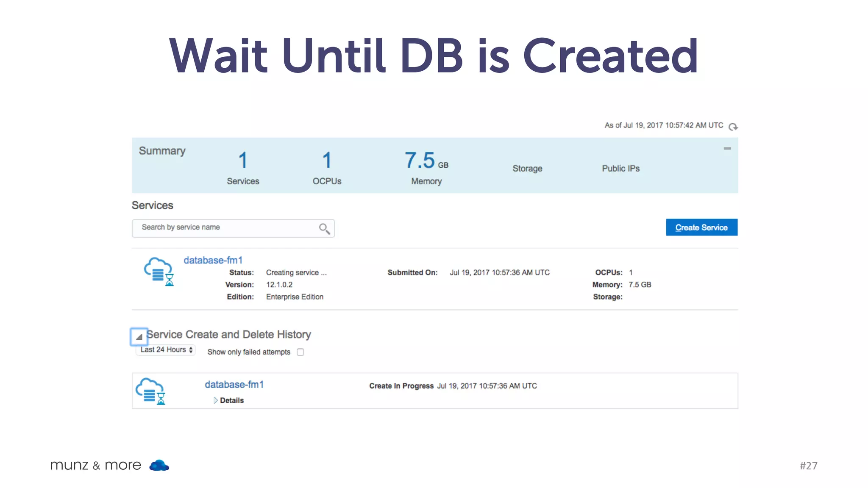Click munz & more cloud logo

click(159, 466)
